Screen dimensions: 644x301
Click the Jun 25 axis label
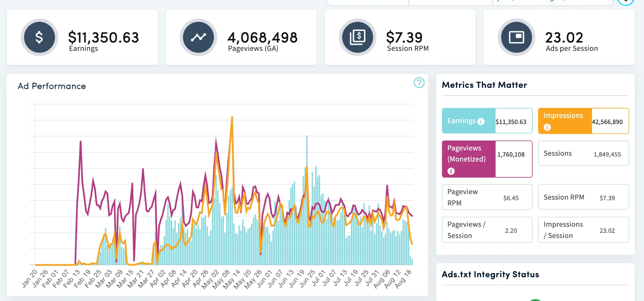click(x=307, y=279)
